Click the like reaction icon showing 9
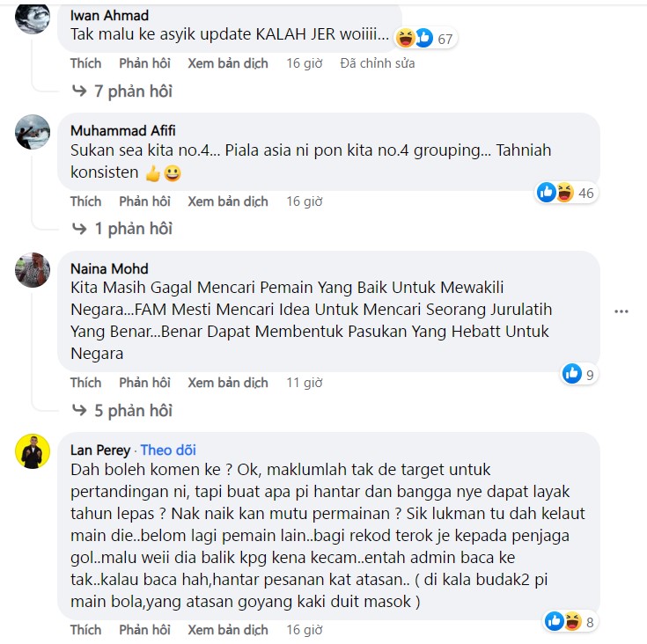647x644 pixels. (579, 374)
